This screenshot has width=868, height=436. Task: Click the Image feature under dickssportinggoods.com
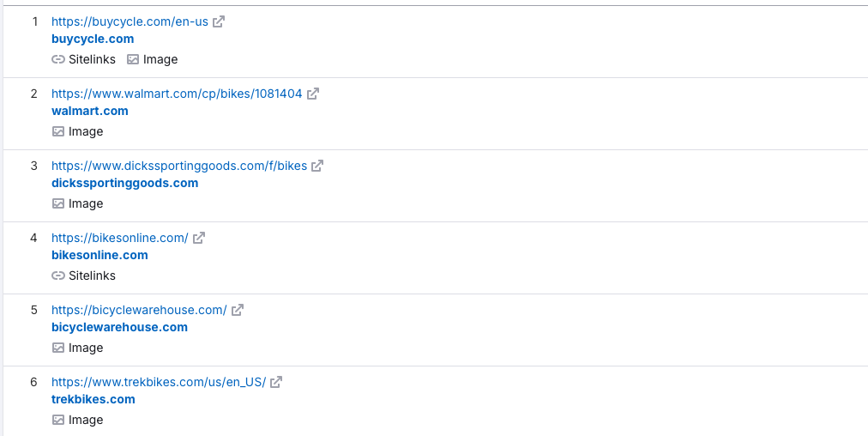coord(77,203)
